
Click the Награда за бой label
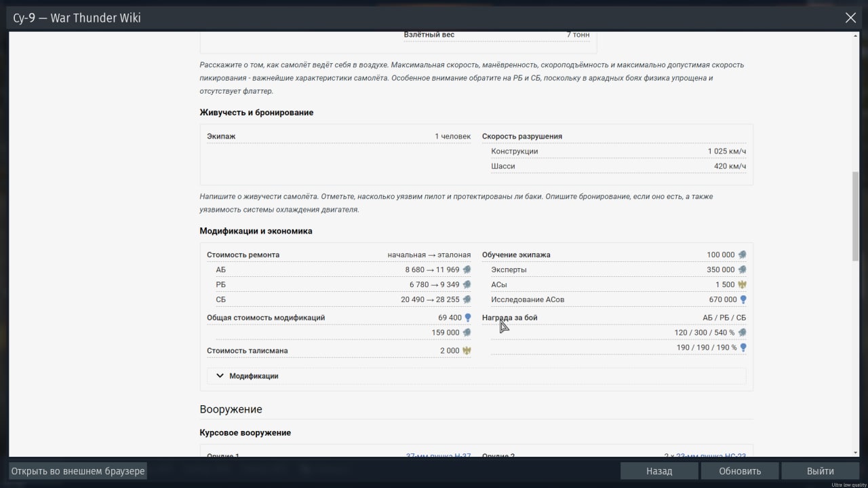pos(509,317)
